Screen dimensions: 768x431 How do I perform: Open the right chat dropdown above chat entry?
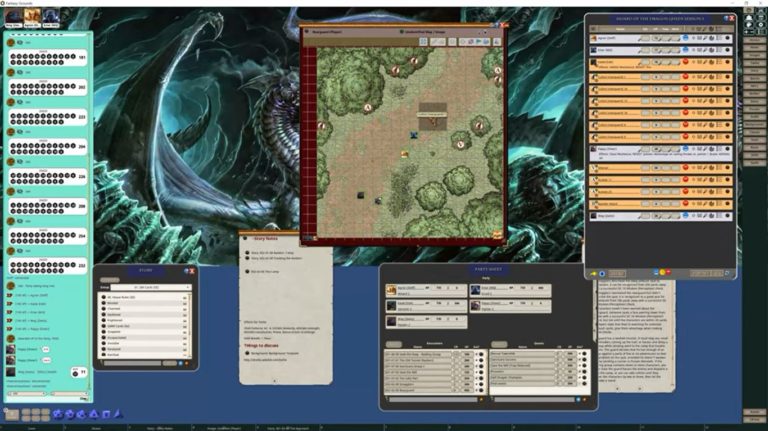click(69, 393)
